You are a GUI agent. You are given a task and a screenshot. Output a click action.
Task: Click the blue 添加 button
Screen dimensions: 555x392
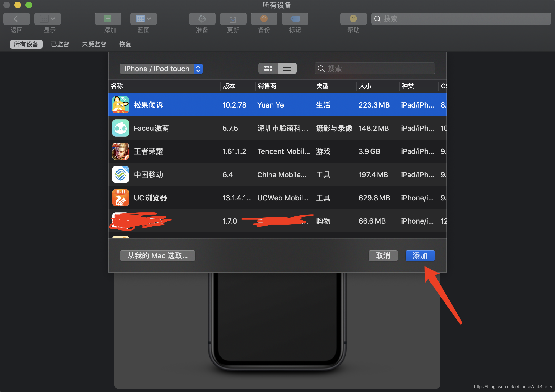coord(420,256)
